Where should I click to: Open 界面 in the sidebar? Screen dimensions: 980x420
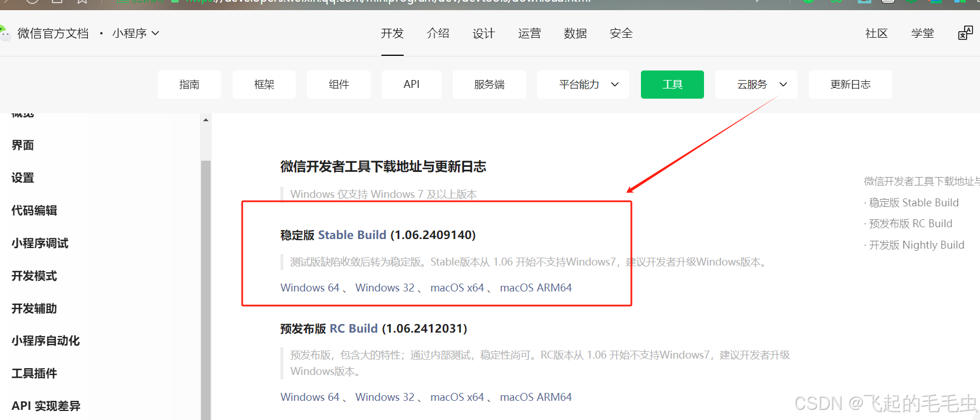click(x=23, y=145)
